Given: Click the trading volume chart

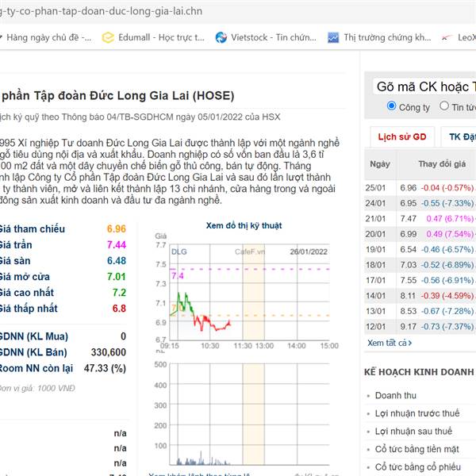Looking at the screenshot, I should [x=250, y=414].
